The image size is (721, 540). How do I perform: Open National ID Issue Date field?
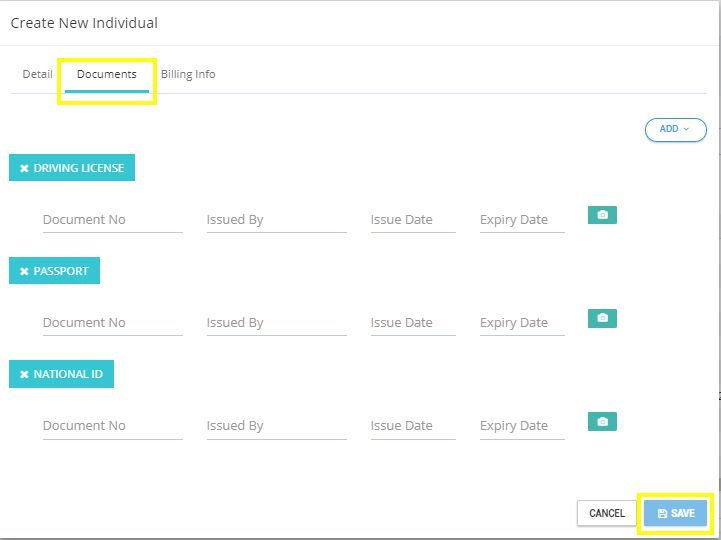coord(413,426)
